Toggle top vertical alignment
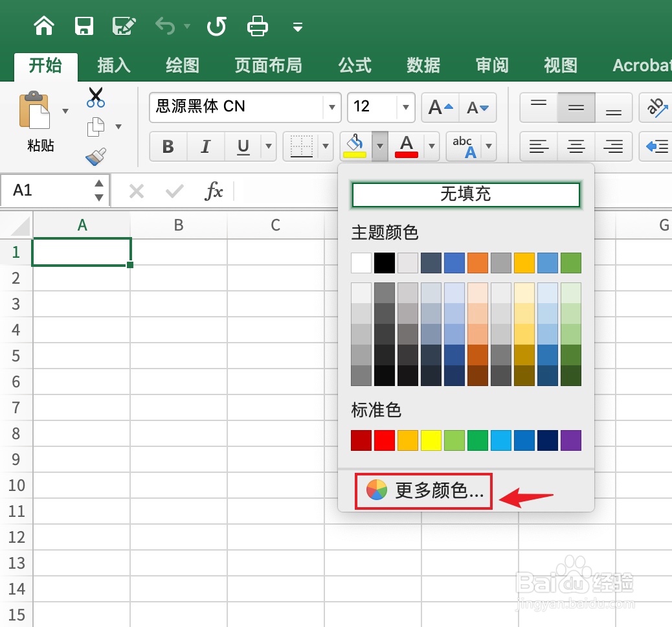 point(539,108)
